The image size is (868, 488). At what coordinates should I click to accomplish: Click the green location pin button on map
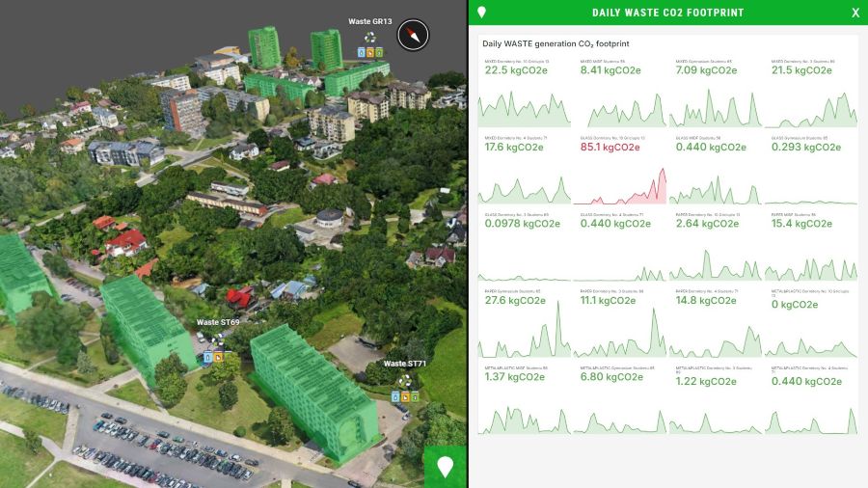tap(445, 467)
